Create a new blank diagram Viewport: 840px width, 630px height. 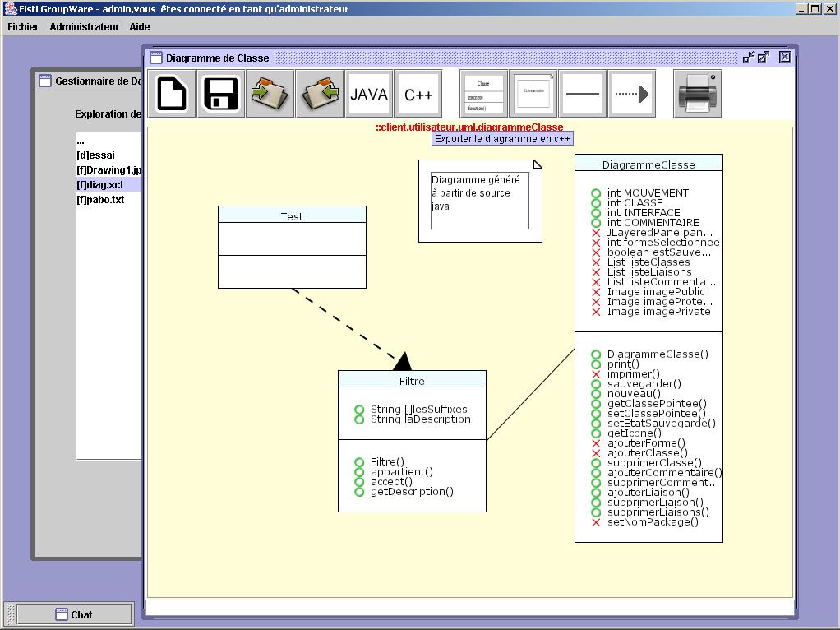172,94
